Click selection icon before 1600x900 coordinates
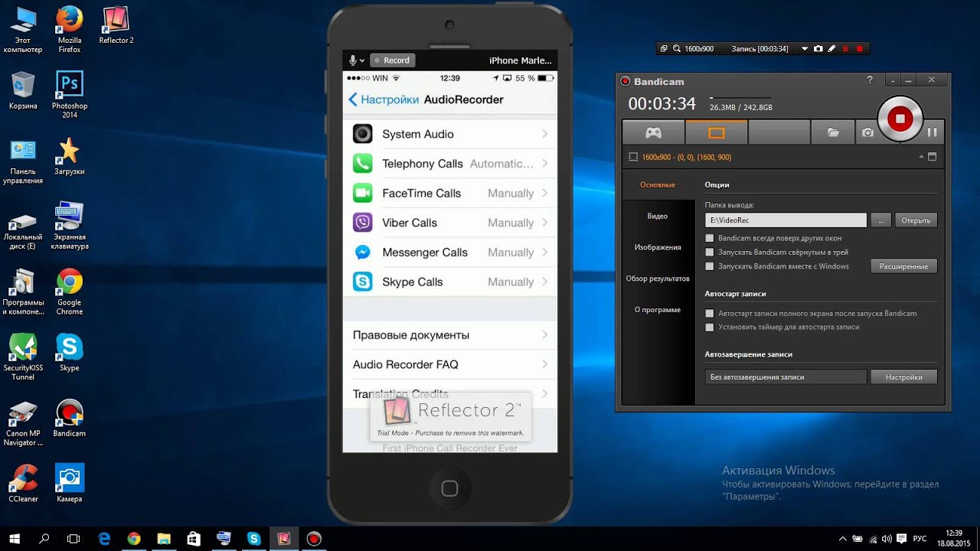This screenshot has width=980, height=551. tap(633, 157)
